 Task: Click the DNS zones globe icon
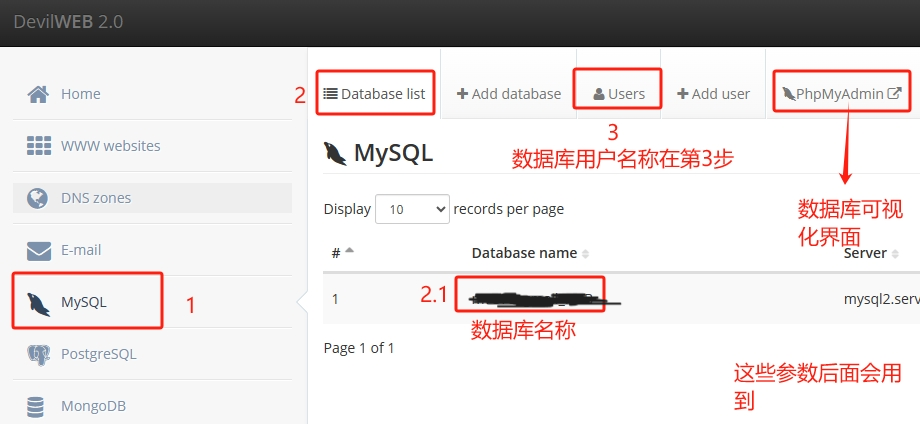tap(38, 198)
